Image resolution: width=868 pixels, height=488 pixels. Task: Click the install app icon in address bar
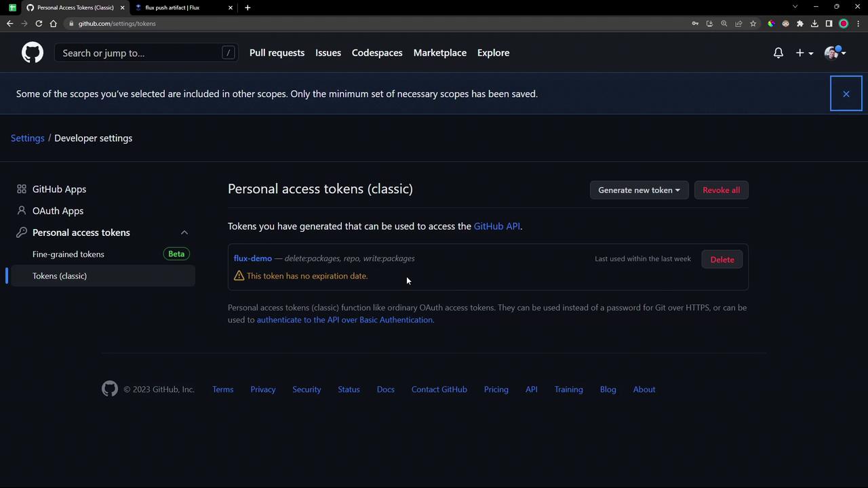pyautogui.click(x=709, y=24)
